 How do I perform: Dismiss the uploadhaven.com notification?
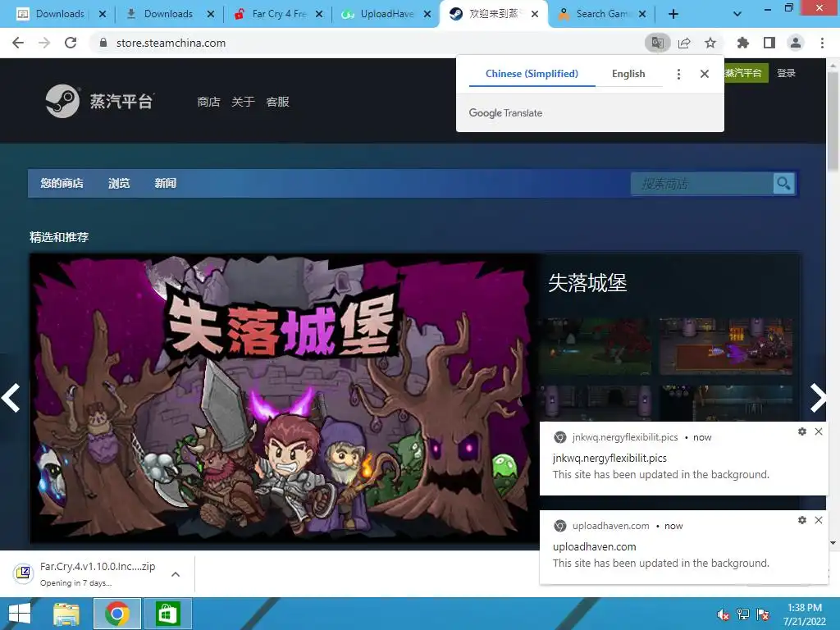[x=819, y=519]
